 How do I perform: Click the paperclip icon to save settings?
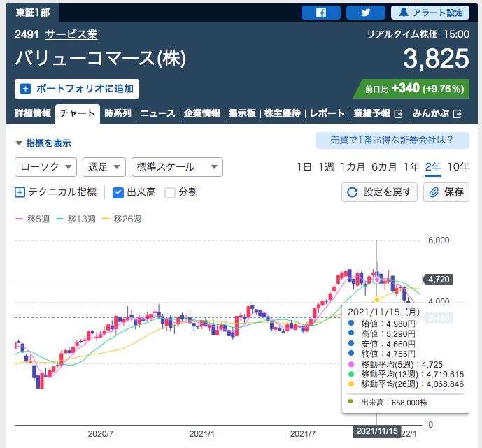(434, 192)
